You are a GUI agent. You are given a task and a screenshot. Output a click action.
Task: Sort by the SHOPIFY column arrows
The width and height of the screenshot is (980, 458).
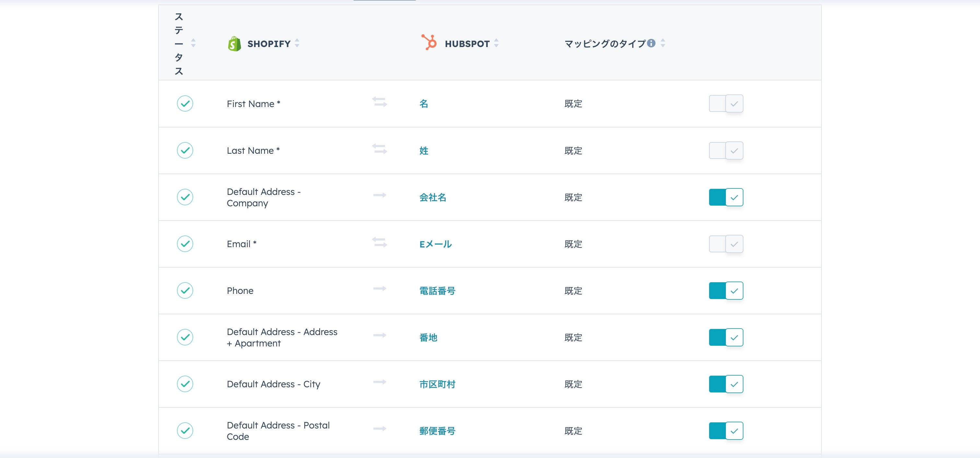tap(297, 43)
